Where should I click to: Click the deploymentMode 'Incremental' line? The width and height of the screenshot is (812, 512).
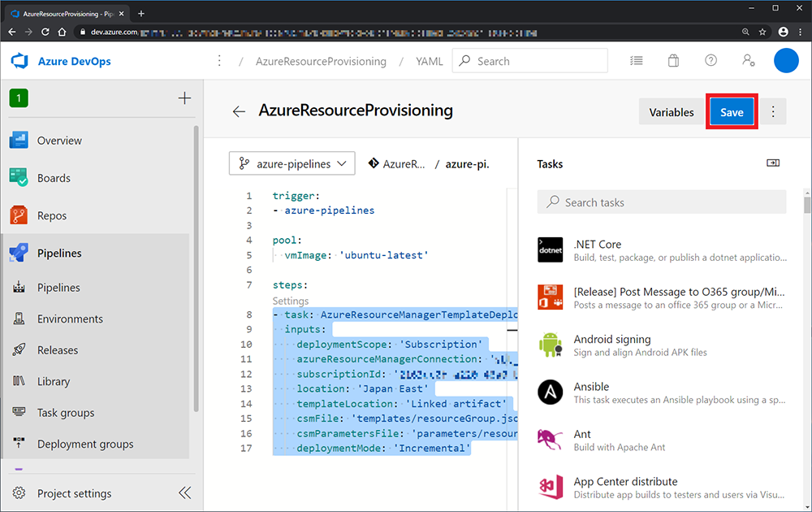[x=384, y=449]
